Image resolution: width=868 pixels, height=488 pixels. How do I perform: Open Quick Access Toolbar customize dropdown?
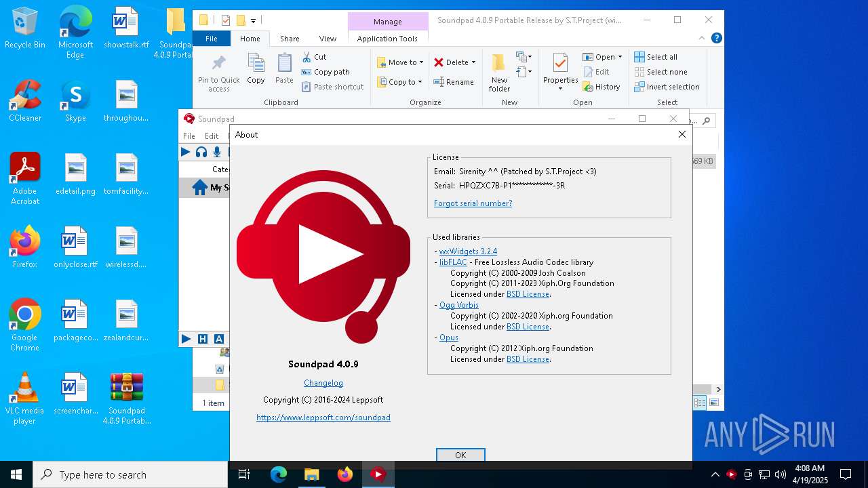coord(253,21)
